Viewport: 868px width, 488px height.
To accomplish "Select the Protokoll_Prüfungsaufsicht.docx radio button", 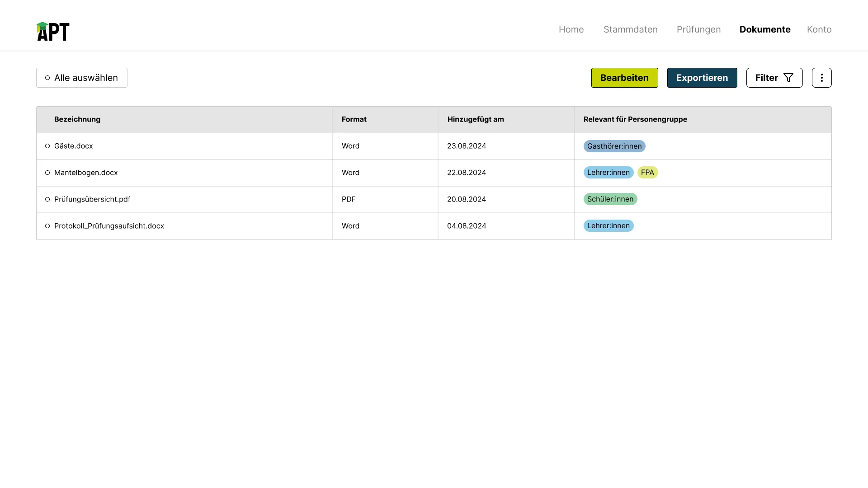I will (47, 226).
